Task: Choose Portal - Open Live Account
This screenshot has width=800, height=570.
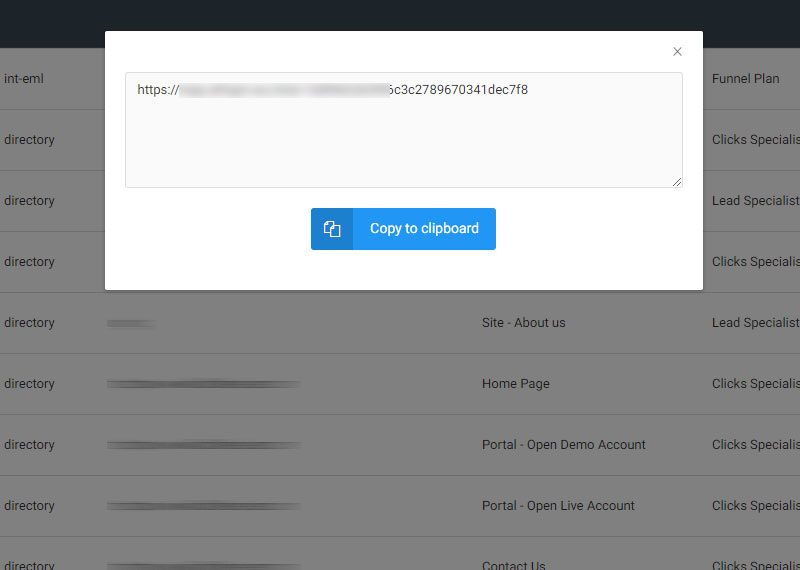Action: pos(558,506)
